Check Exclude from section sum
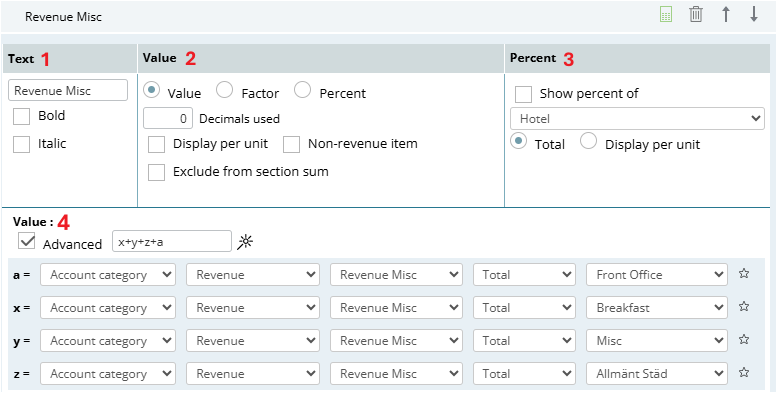This screenshot has width=776, height=398. (x=156, y=172)
